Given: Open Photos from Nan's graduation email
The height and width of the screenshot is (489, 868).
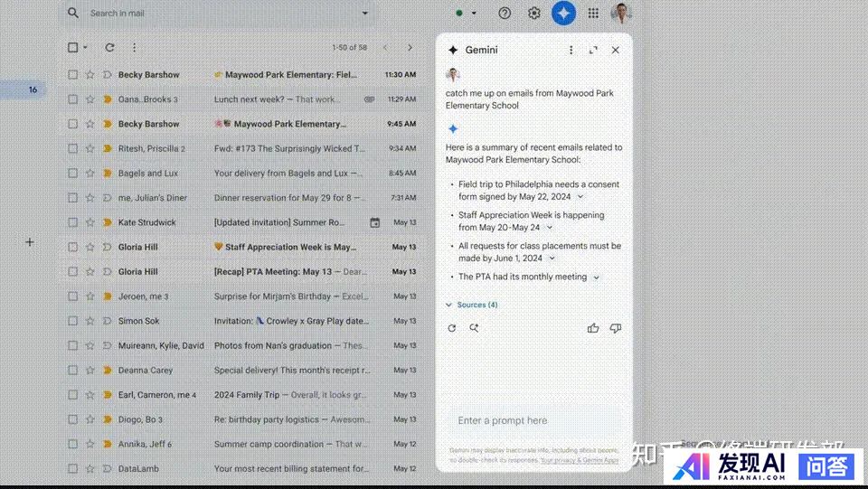Looking at the screenshot, I should pos(241,345).
